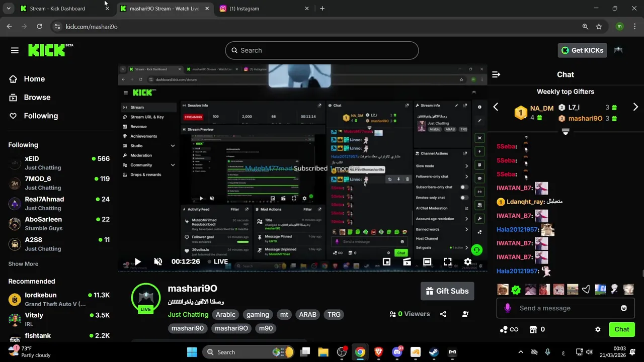The image size is (644, 362).
Task: Open AboSarleen's Stumble Guys channel
Action: [59, 224]
